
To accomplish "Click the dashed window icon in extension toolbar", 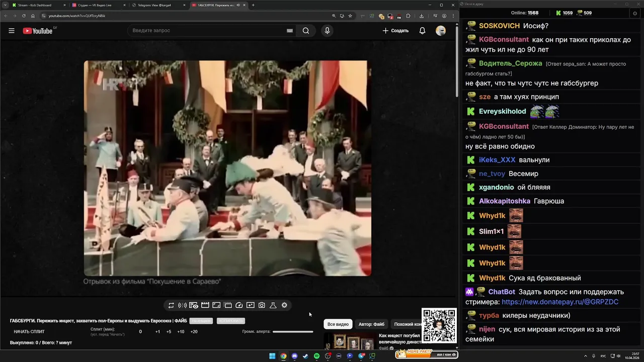I will point(227,305).
